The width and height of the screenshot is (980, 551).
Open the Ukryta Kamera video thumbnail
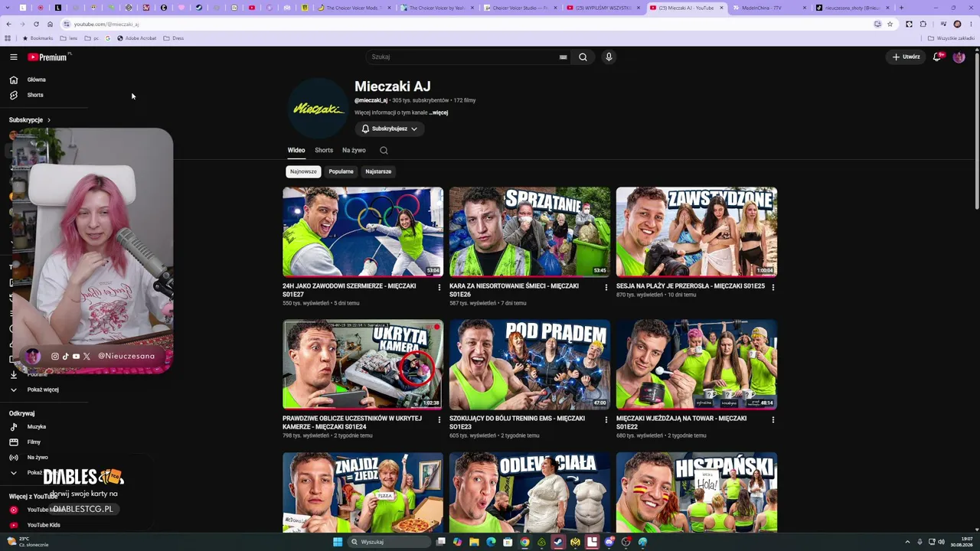coord(363,364)
